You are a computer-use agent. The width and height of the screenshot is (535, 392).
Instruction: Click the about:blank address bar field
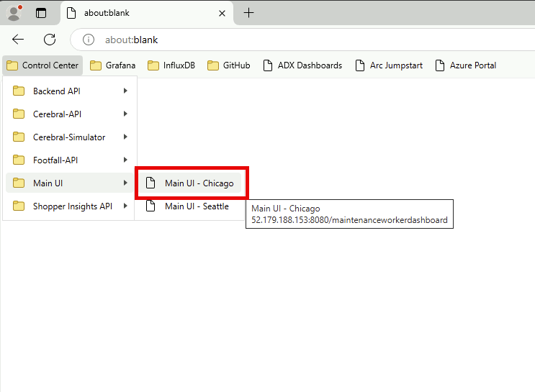coord(304,40)
